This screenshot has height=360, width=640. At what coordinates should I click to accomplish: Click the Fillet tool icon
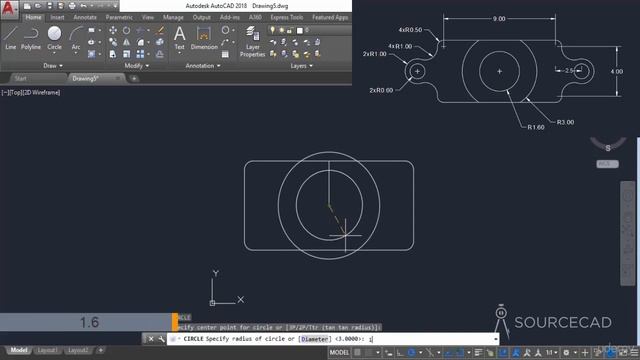tap(140, 42)
